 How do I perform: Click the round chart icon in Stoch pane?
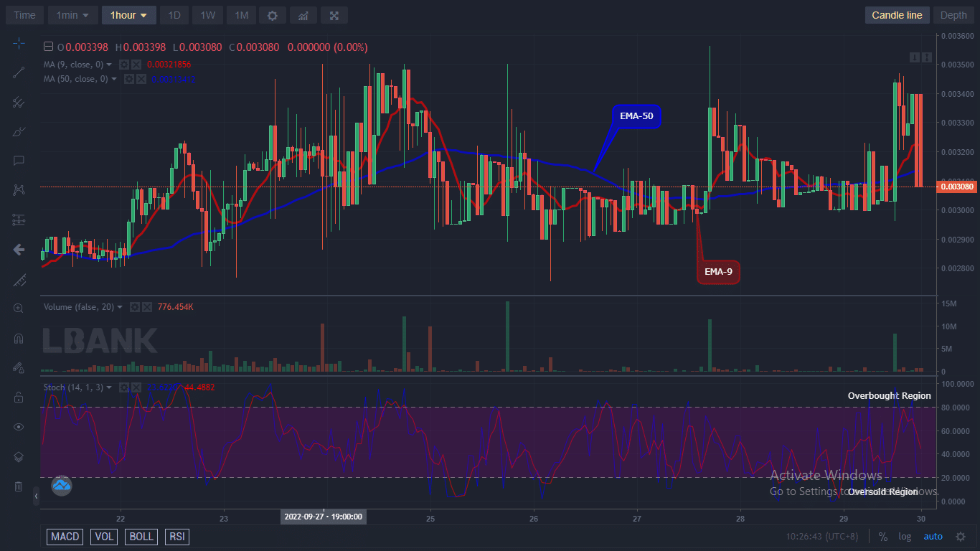click(62, 486)
